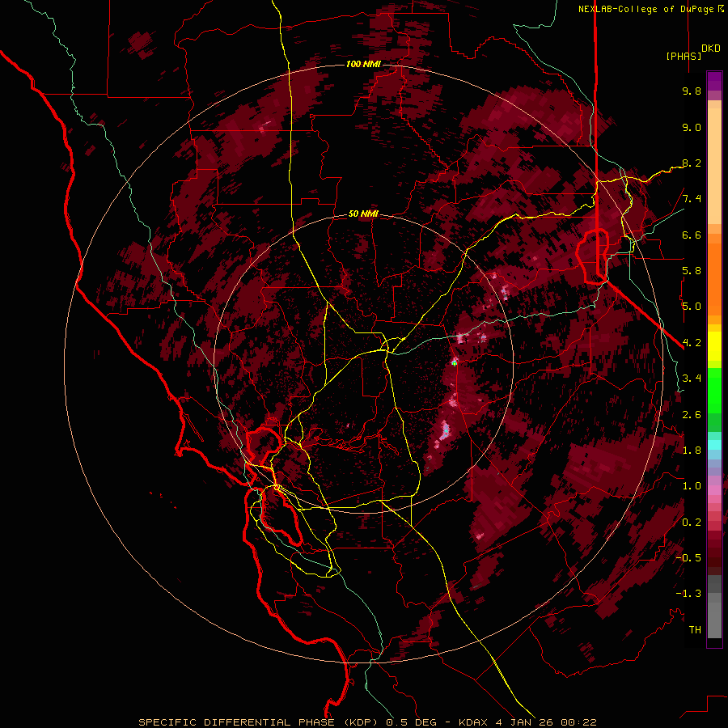Viewport: 728px width, 728px height.
Task: Click the [PHAS] units label
Action: coord(684,56)
